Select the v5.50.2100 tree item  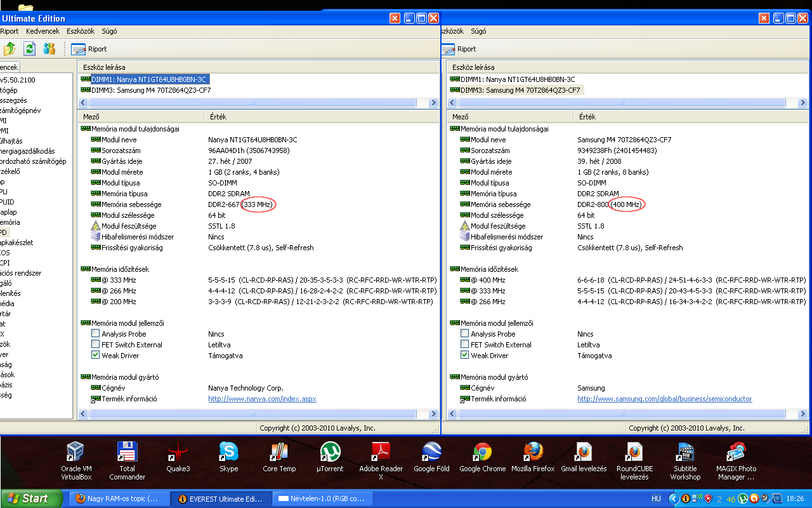(x=18, y=80)
